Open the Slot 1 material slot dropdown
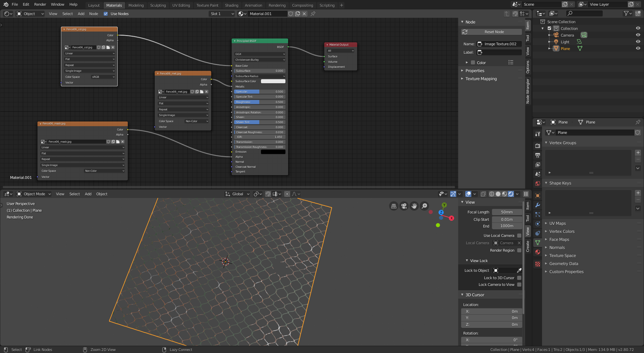 tap(222, 14)
